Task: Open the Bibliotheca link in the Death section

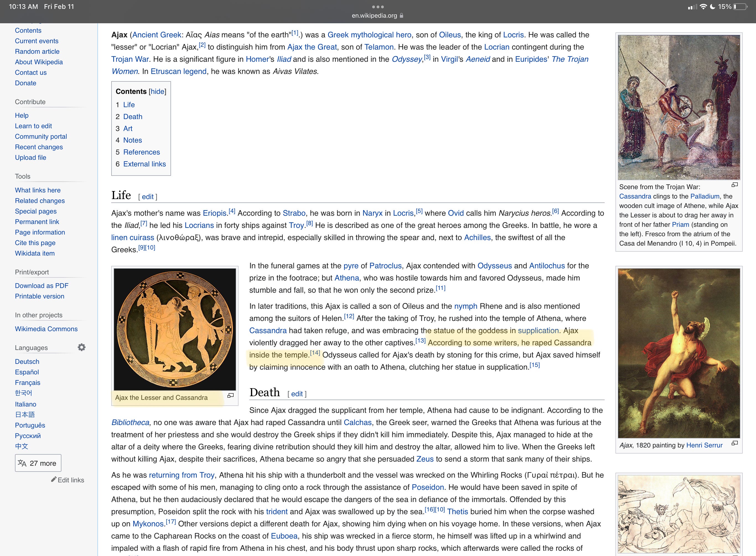Action: (x=130, y=423)
